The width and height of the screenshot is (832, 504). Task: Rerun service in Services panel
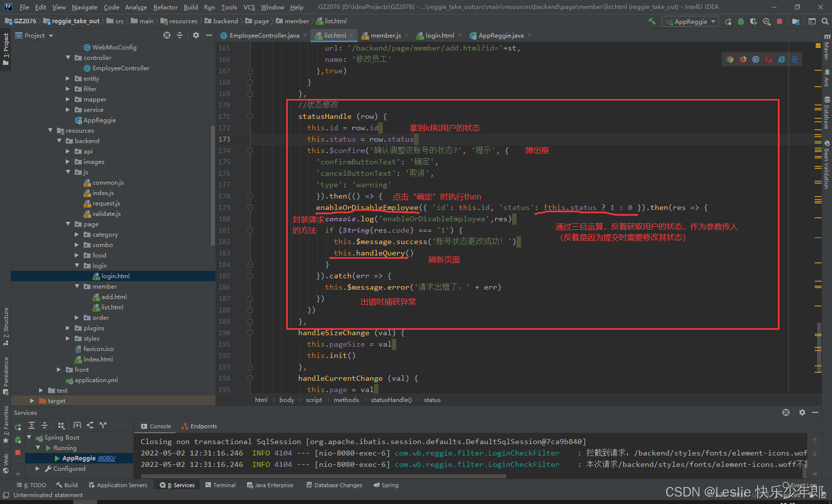(x=18, y=427)
